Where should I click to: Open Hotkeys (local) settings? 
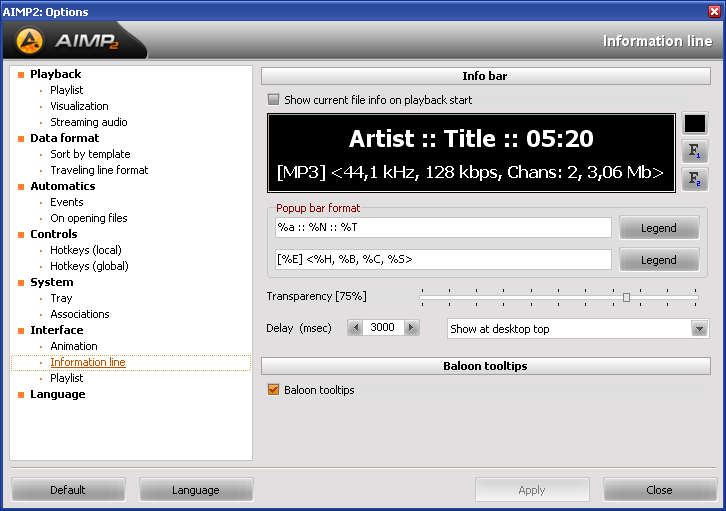click(x=86, y=250)
